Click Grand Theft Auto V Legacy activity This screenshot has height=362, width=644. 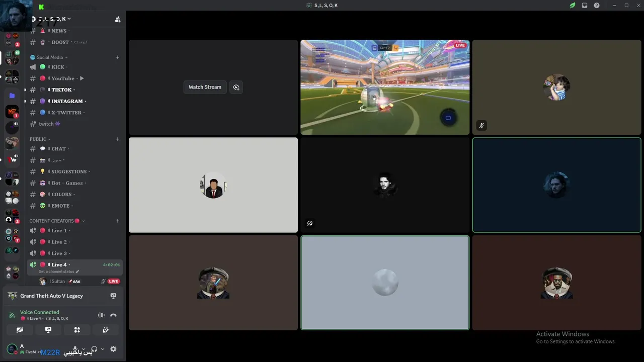51,296
